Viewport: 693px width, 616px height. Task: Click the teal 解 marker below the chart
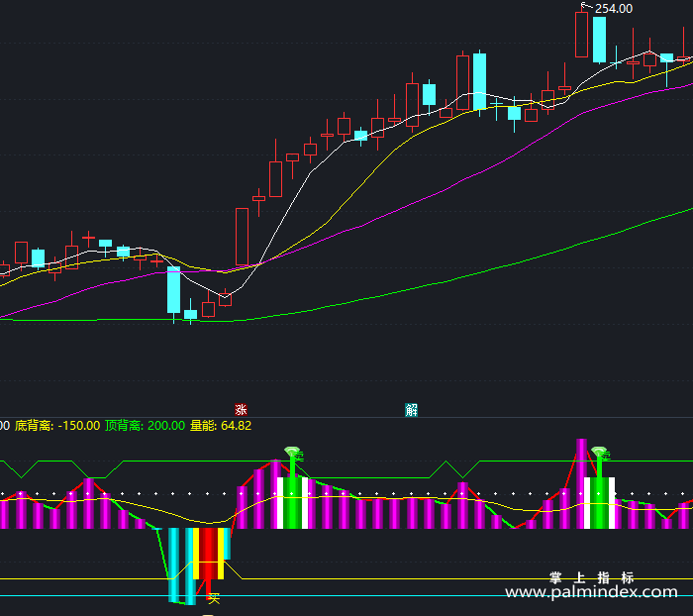click(411, 410)
